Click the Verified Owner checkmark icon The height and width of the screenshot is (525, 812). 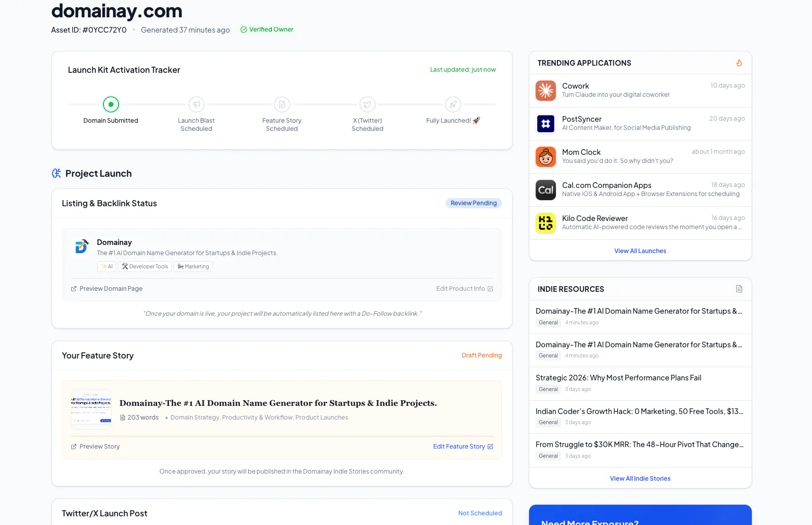[244, 30]
